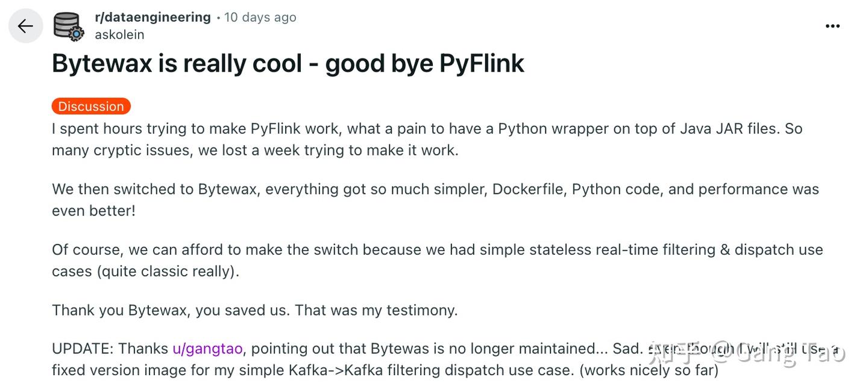Click the misspelled word "Bytewas"

402,349
